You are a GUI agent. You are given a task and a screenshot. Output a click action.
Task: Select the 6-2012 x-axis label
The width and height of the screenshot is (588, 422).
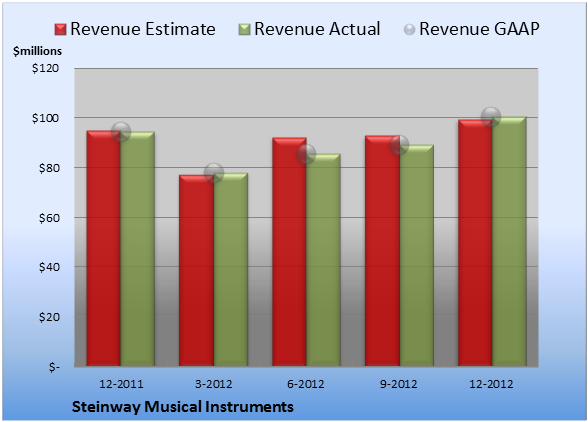[306, 384]
